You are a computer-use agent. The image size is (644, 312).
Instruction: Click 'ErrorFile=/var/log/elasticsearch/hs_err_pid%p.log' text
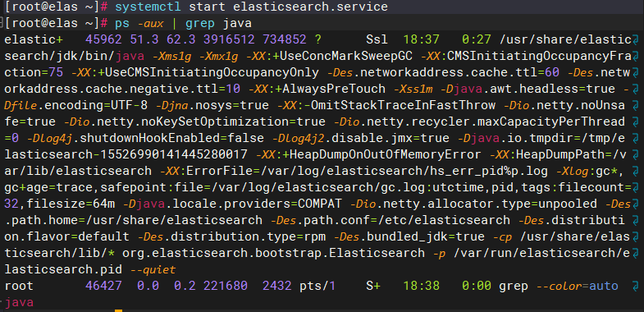pyautogui.click(x=368, y=171)
